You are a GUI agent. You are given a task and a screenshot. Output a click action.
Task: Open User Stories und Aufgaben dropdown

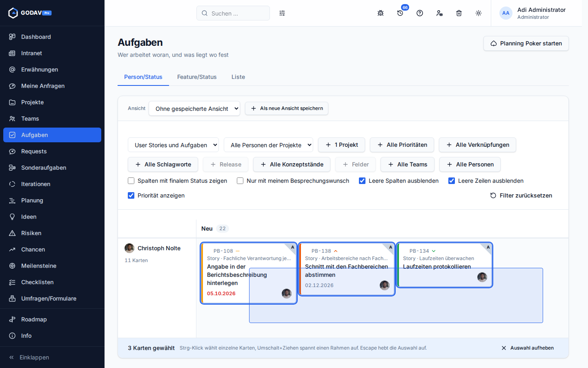click(173, 145)
